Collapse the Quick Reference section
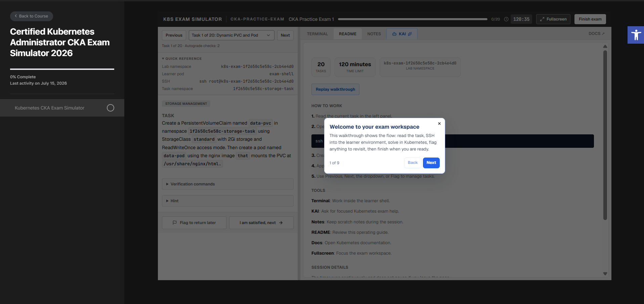644x304 pixels. coord(182,58)
